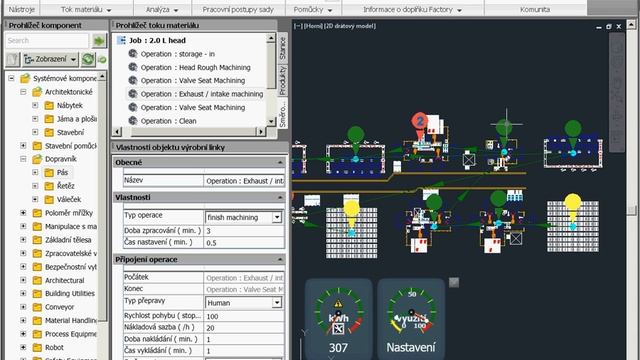Image resolution: width=640 pixels, height=360 pixels.
Task: Click the Čas nastavení value 0.5
Action: tap(244, 242)
